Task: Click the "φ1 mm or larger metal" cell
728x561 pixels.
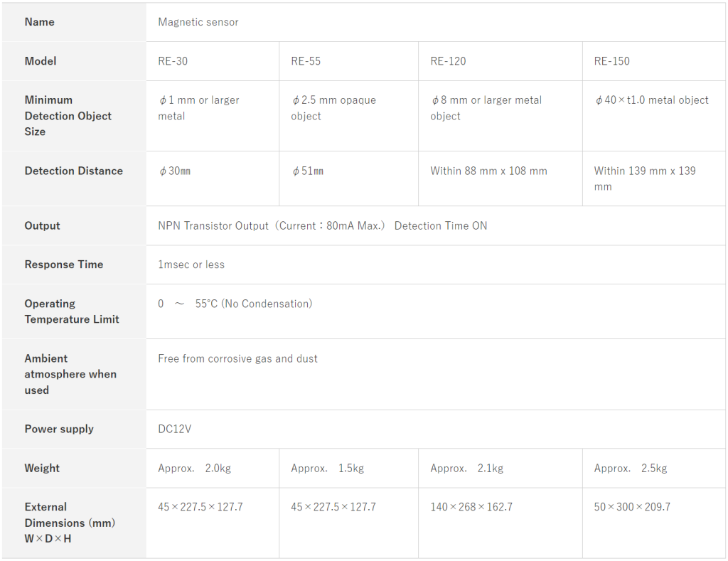Action: click(x=198, y=108)
